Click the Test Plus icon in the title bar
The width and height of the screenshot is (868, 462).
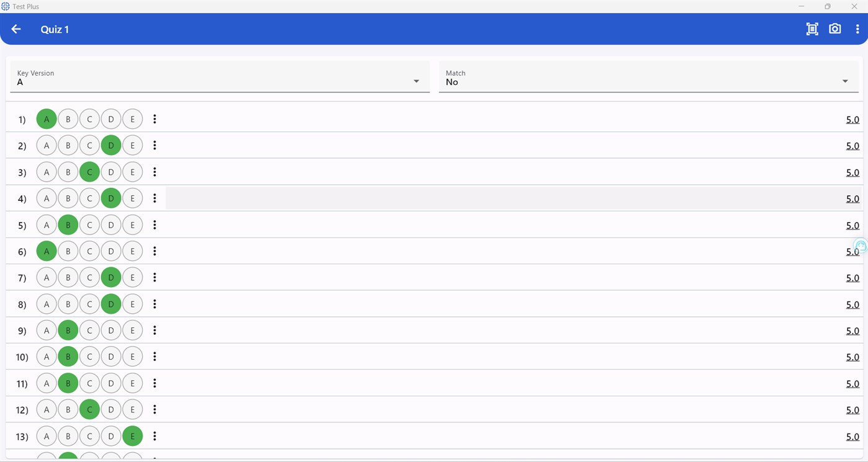(6, 6)
